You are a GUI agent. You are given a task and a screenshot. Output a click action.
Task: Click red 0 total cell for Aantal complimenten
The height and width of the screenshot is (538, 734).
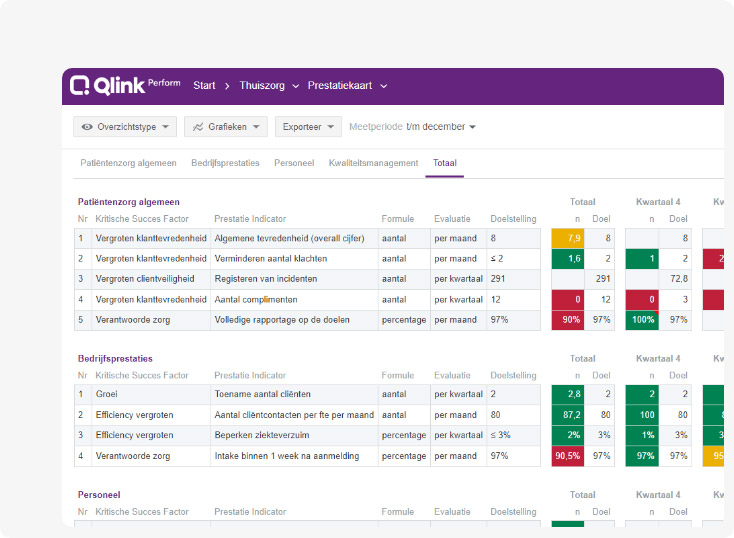tap(568, 300)
